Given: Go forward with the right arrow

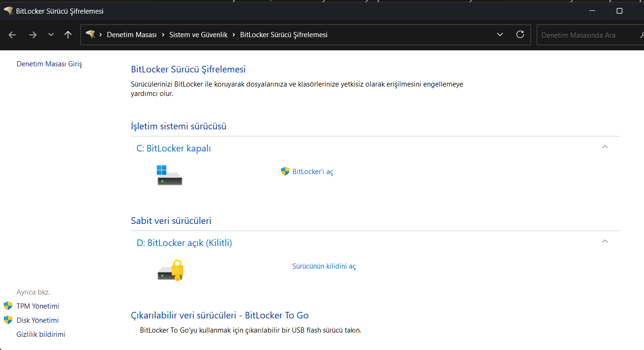Looking at the screenshot, I should (x=32, y=35).
